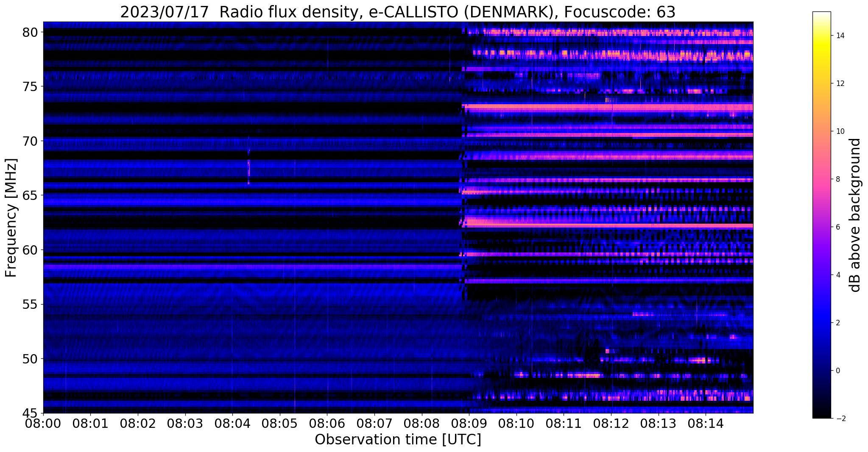Click the colorbar tick label 6
This screenshot has height=452, width=868.
[838, 227]
